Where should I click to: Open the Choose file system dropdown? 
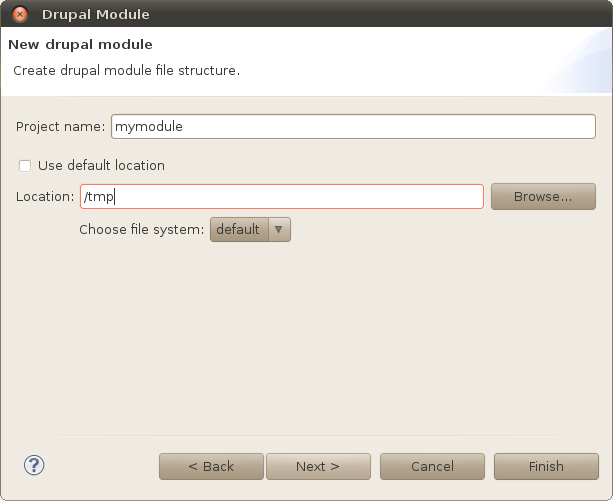[250, 229]
